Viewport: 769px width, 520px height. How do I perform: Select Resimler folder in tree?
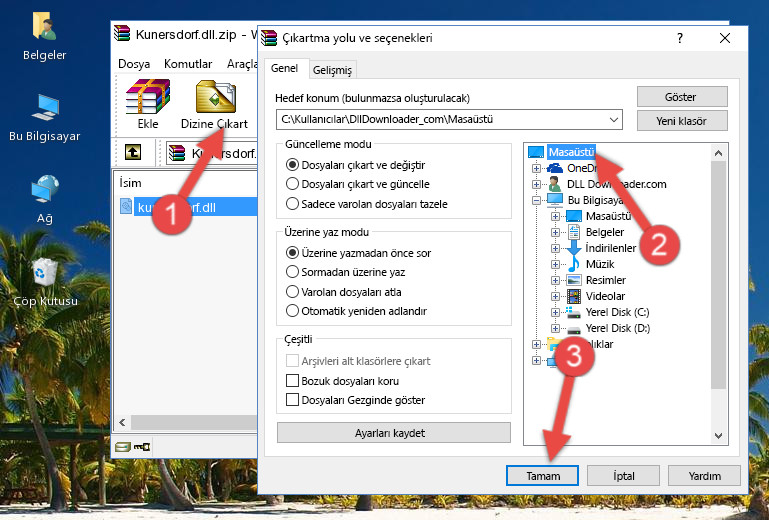coord(606,280)
